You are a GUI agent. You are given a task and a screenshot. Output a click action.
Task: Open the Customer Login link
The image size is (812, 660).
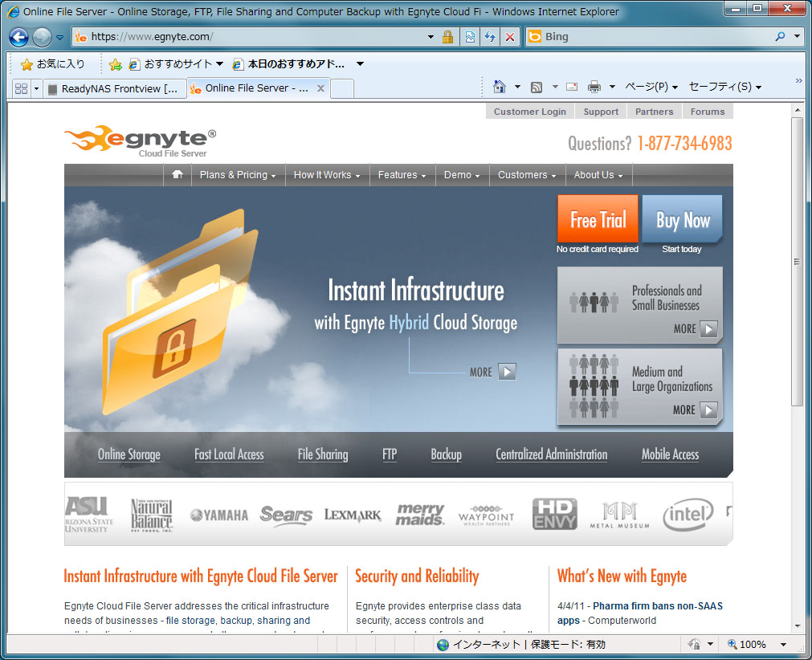[529, 112]
